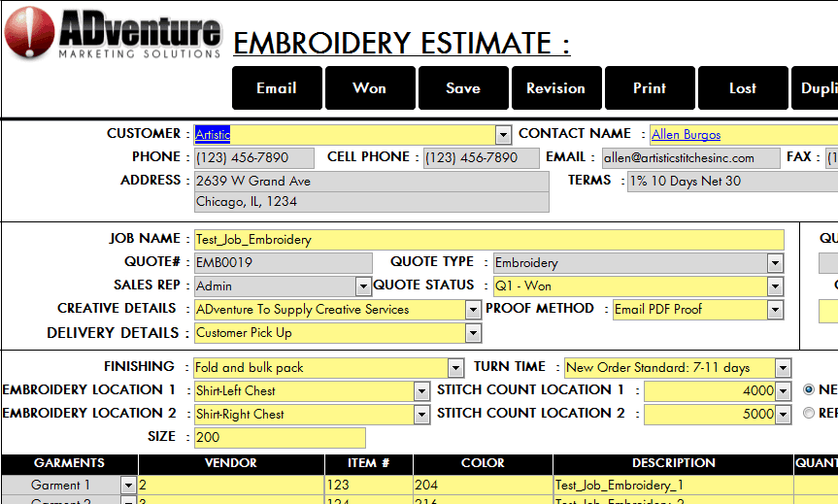The width and height of the screenshot is (838, 504).
Task: Click the Stitch Count Location 2 value 5000
Action: click(x=710, y=415)
